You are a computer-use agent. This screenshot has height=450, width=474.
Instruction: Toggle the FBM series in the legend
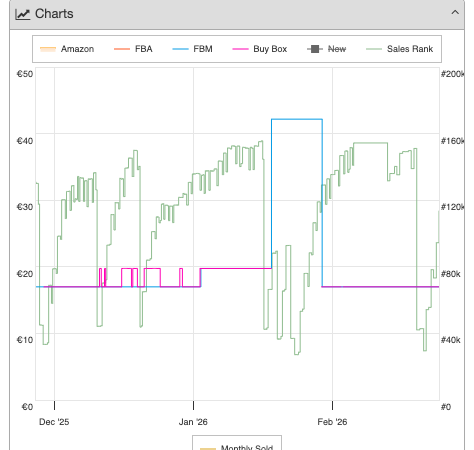[192, 49]
